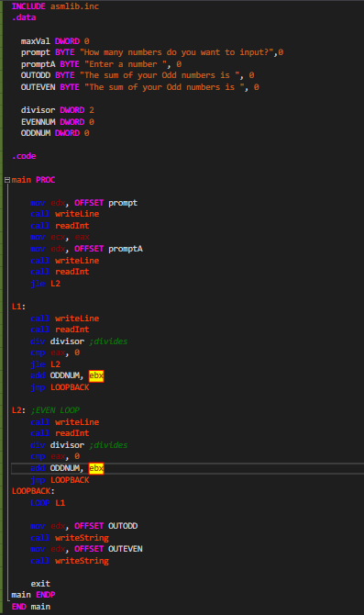The height and width of the screenshot is (615, 364).
Task: Click the 'LOOPBACK:' label
Action: point(33,491)
